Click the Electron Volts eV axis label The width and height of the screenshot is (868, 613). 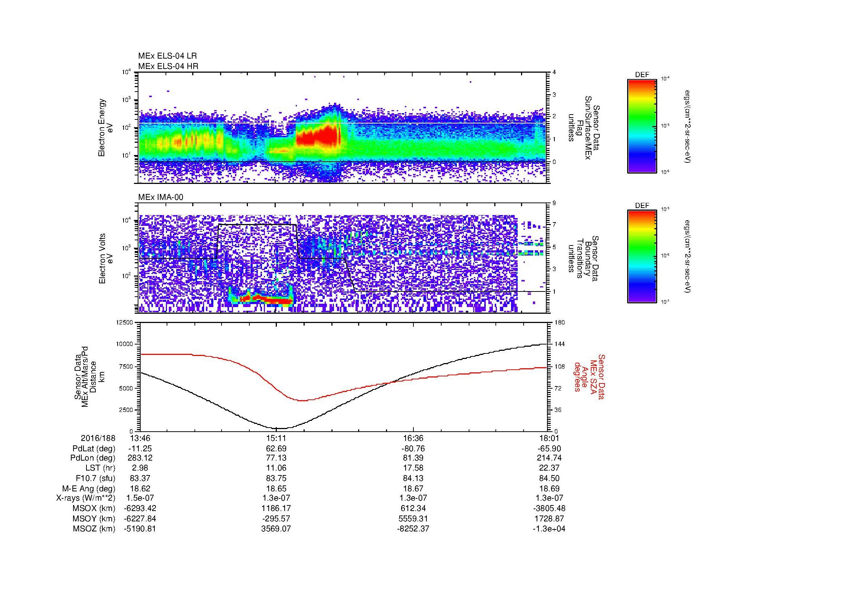click(x=106, y=259)
